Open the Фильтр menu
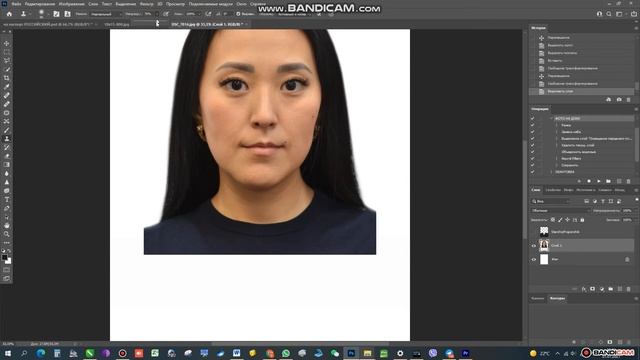The width and height of the screenshot is (640, 360). [147, 4]
